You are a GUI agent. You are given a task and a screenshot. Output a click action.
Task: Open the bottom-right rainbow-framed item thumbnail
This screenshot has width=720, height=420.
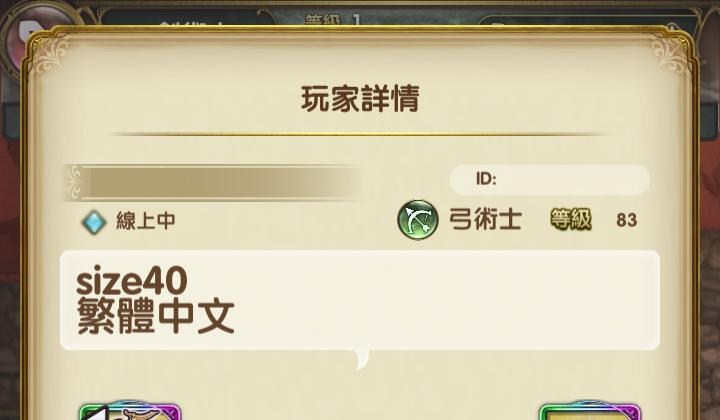pos(590,411)
